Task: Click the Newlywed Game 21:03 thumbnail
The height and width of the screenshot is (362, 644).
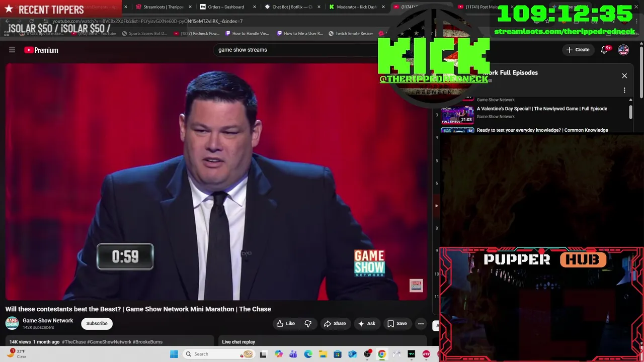Action: point(457,115)
